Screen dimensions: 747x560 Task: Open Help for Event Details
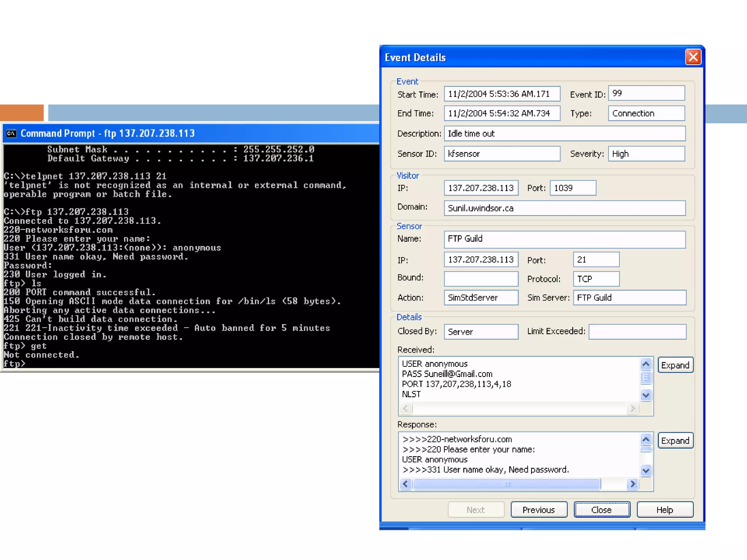[665, 510]
